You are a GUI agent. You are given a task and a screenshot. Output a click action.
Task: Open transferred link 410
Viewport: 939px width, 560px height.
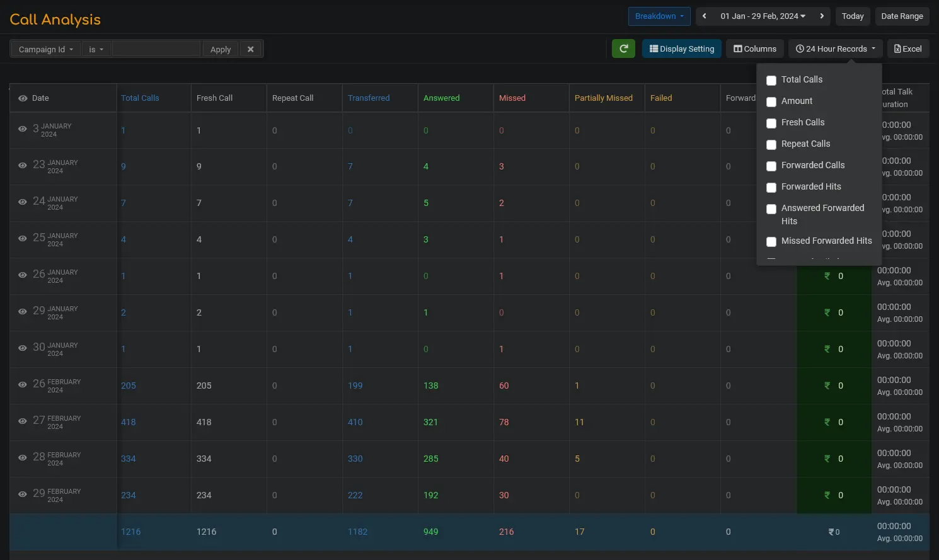tap(355, 422)
